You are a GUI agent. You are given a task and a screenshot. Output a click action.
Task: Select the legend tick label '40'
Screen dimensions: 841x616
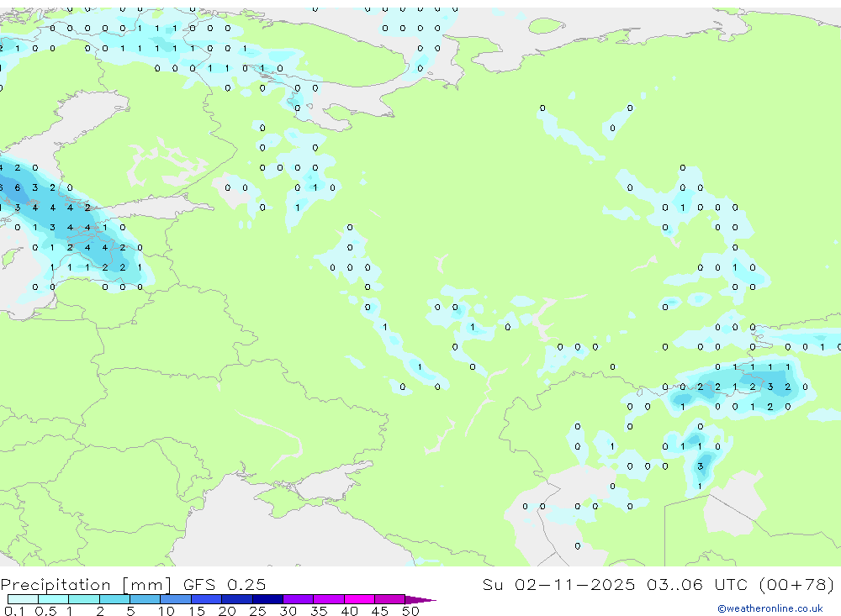350,611
